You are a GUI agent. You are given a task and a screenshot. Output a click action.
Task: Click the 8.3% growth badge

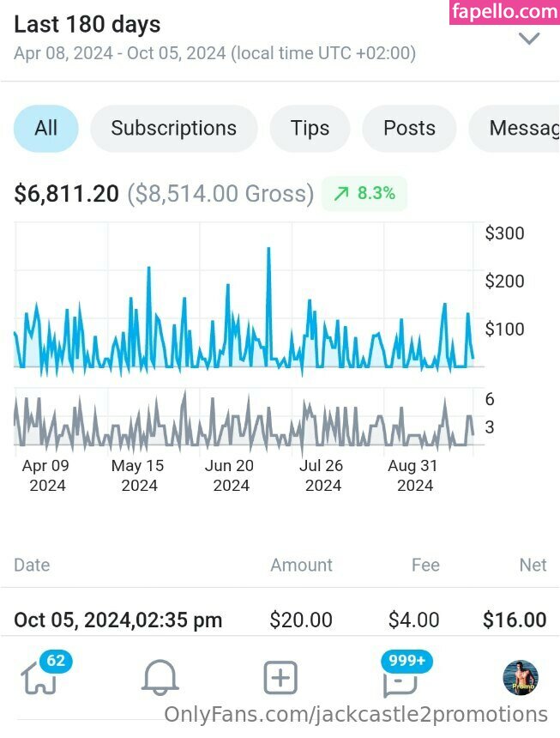364,194
